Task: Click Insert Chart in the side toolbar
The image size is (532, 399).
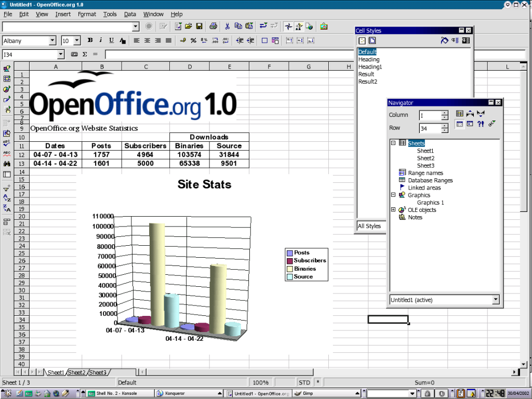Action: tap(7, 89)
